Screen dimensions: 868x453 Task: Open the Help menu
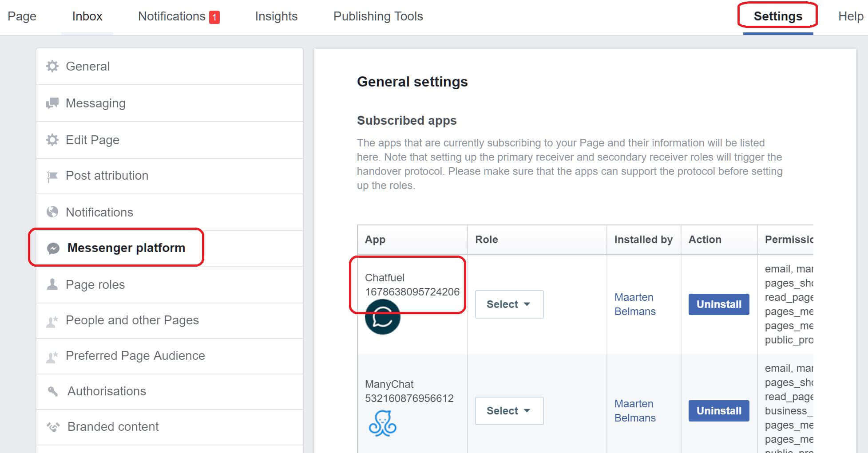click(x=851, y=16)
